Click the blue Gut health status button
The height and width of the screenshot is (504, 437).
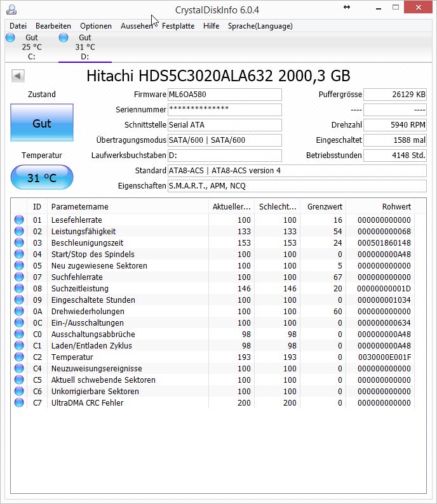click(42, 123)
